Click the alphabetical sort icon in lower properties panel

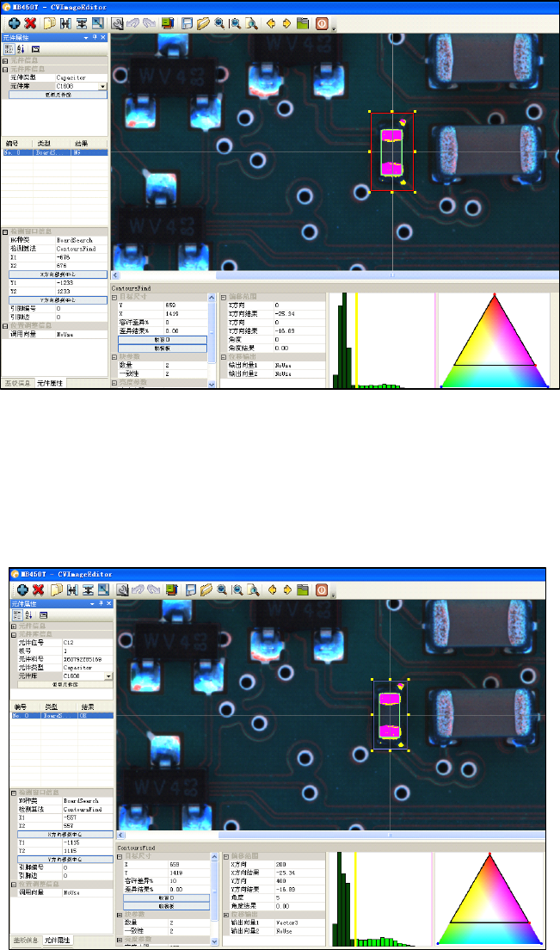click(28, 615)
